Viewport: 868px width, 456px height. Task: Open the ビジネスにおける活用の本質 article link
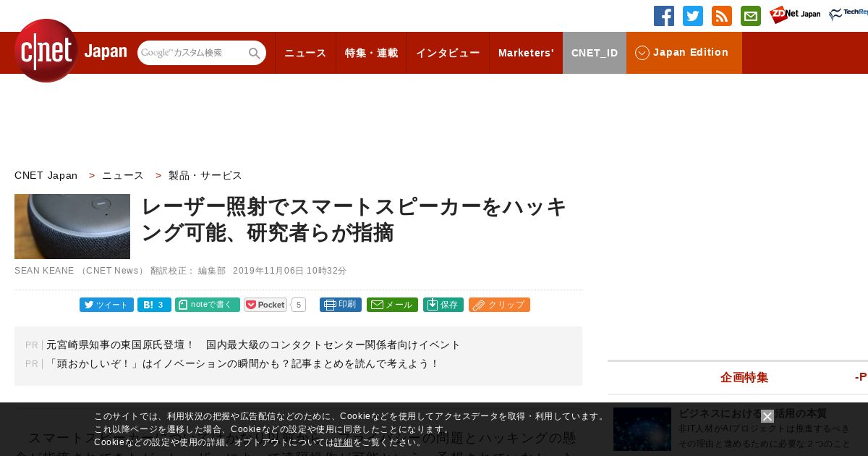coord(752,413)
